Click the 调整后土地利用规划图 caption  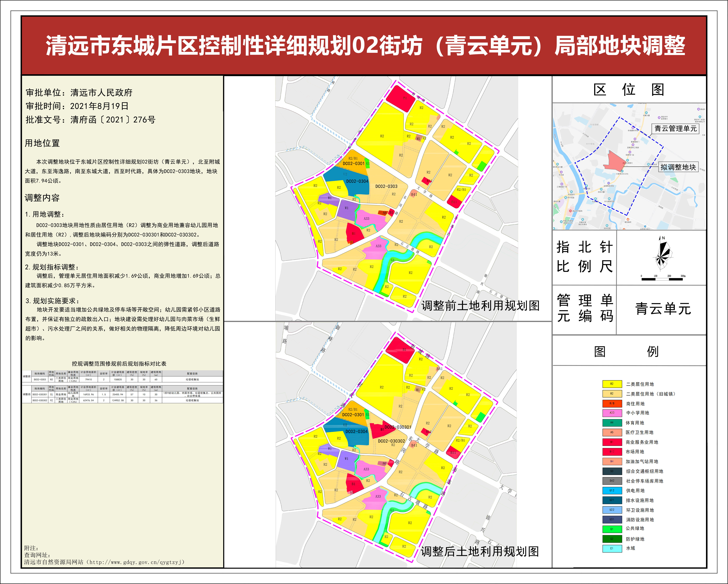point(479,552)
